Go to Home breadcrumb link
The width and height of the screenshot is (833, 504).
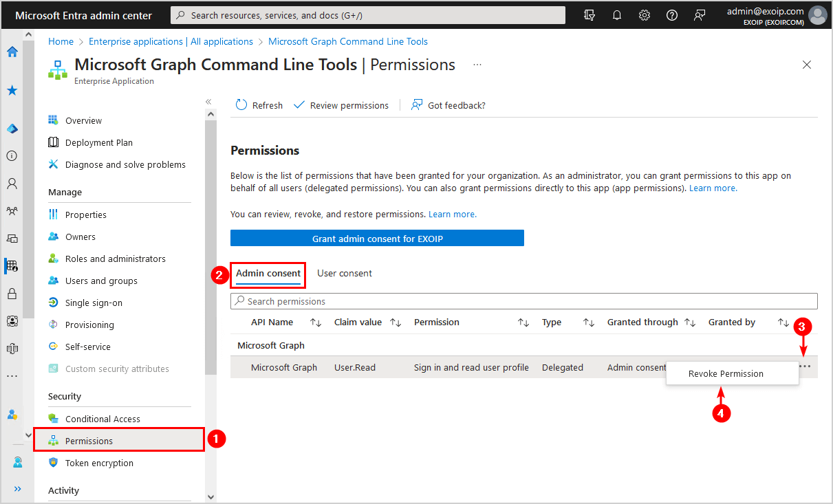[61, 41]
